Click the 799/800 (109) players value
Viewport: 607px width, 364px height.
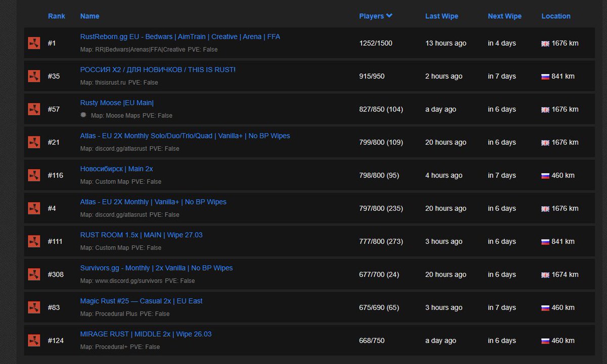pos(381,143)
